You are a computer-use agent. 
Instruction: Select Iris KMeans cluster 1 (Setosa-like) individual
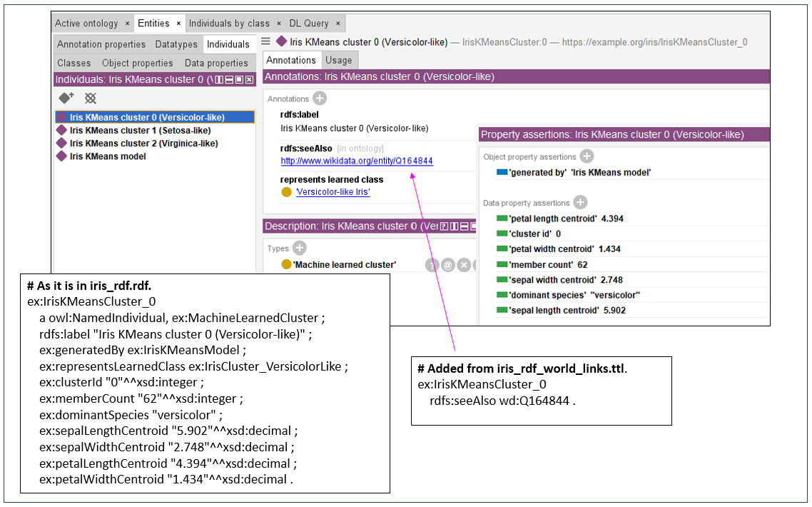pos(141,130)
